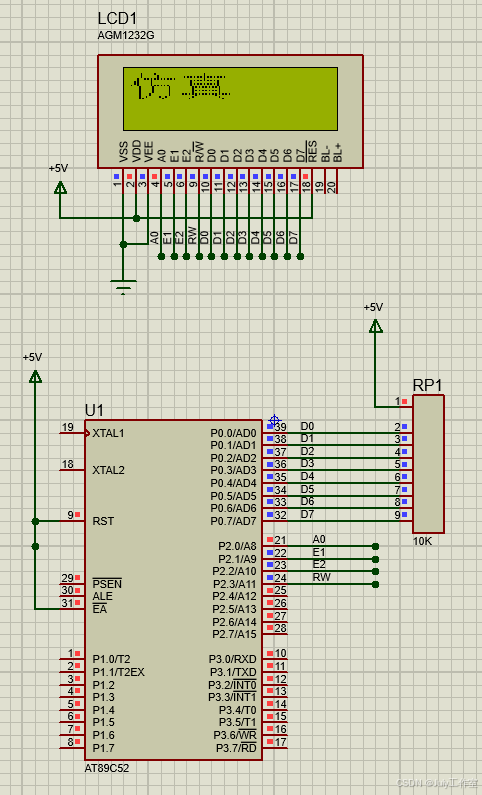Click the RW wire terminal dot at P2.3
The image size is (482, 795).
[375, 585]
